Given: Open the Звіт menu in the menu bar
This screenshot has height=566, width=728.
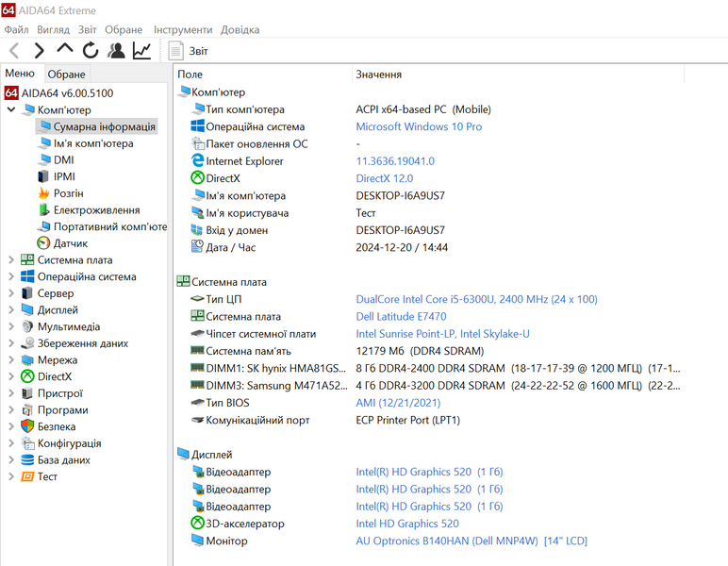Looking at the screenshot, I should (88, 30).
